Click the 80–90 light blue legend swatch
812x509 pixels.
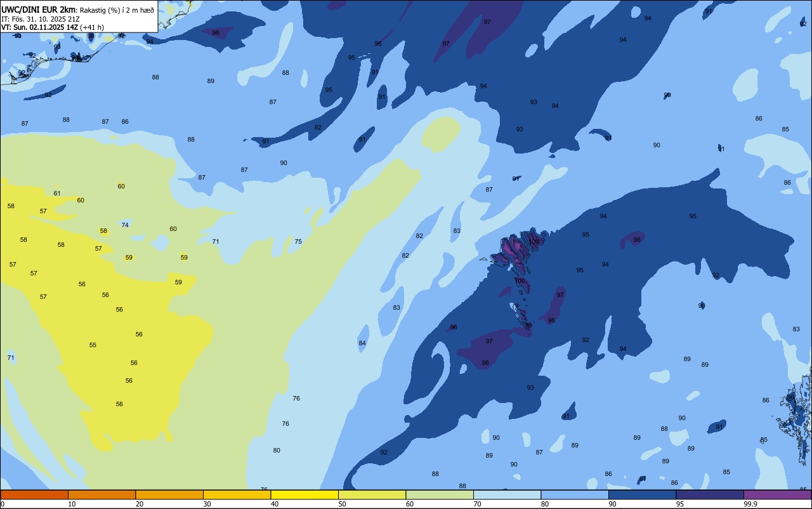coord(575,494)
